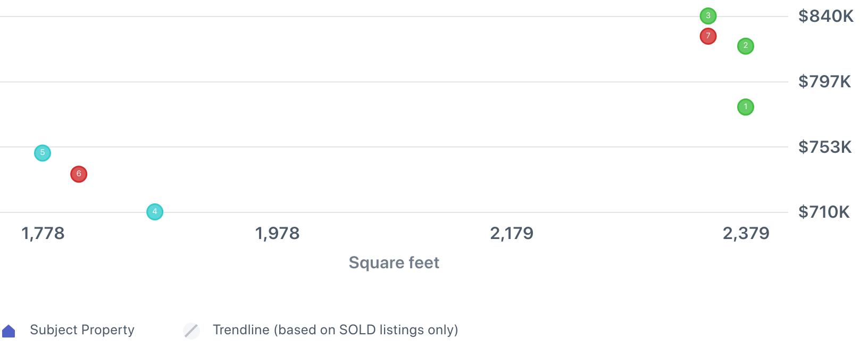Click the Trendline slash icon in legend
This screenshot has width=868, height=346.
click(191, 331)
